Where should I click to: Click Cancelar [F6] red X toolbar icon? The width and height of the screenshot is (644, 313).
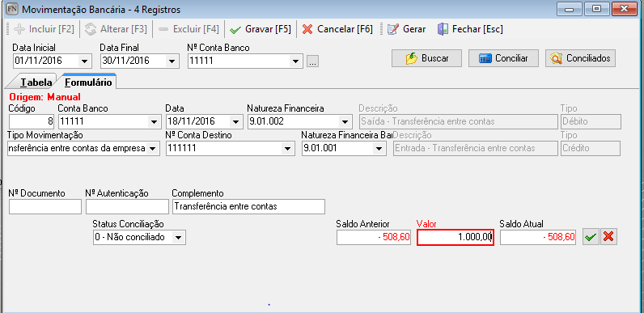(307, 30)
